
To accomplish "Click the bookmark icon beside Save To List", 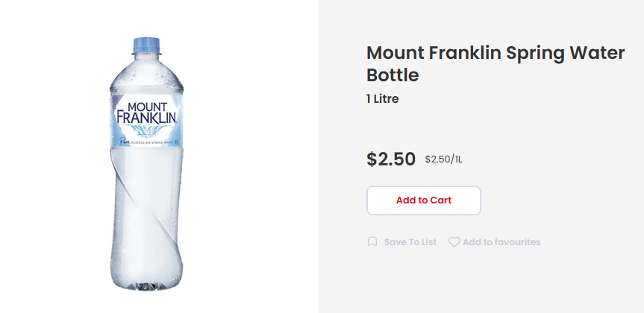I will coord(372,242).
